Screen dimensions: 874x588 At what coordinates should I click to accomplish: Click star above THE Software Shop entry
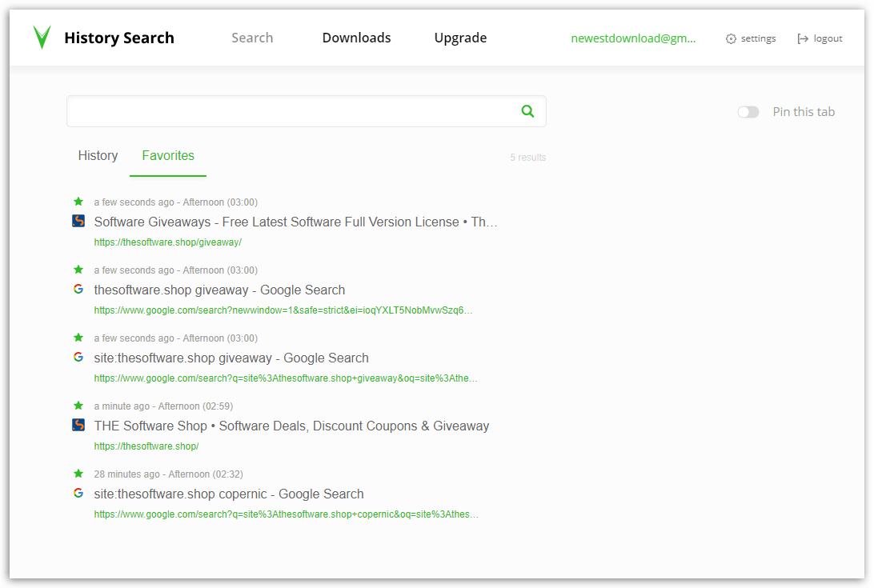click(78, 406)
